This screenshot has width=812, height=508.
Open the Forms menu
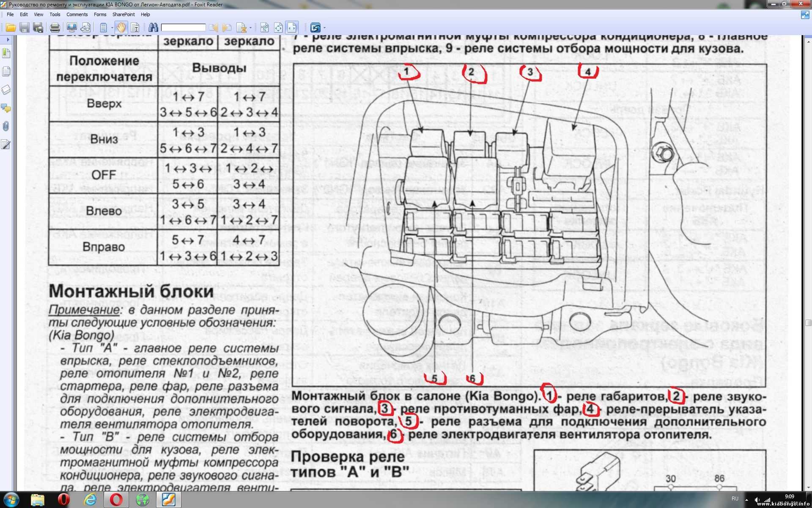[100, 14]
